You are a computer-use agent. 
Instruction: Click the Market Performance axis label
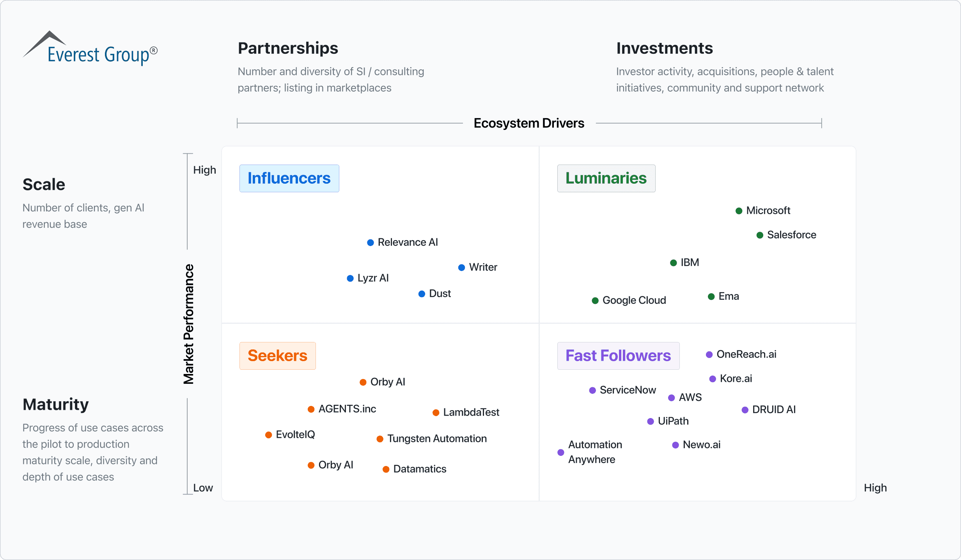[x=189, y=324]
